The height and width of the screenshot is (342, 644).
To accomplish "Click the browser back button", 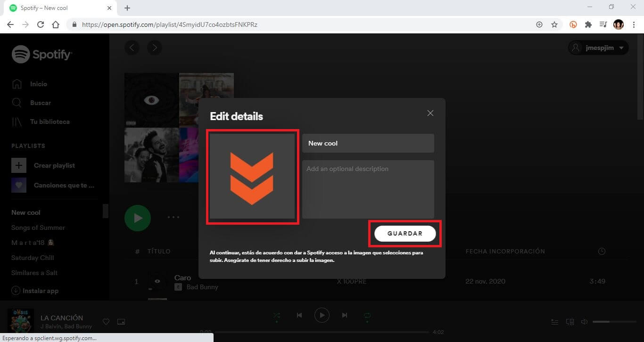I will [x=10, y=24].
